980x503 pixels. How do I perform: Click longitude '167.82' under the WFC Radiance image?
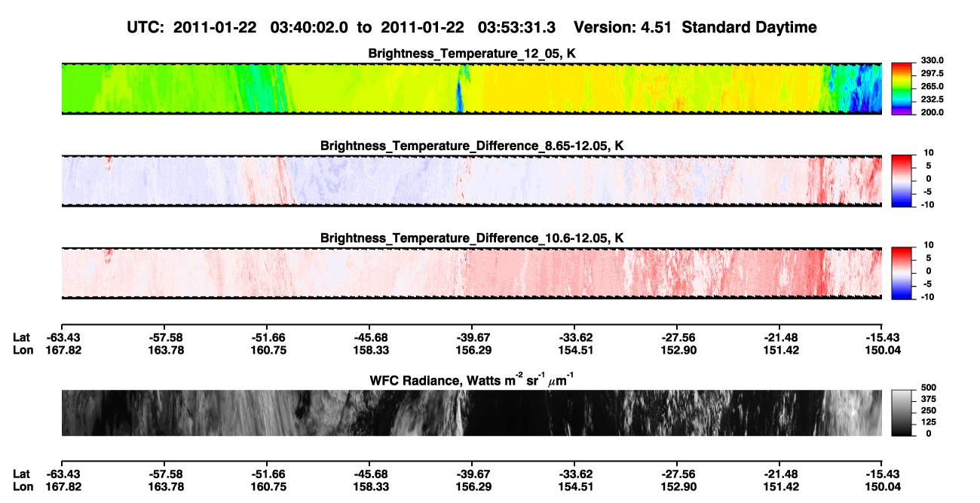tap(62, 485)
